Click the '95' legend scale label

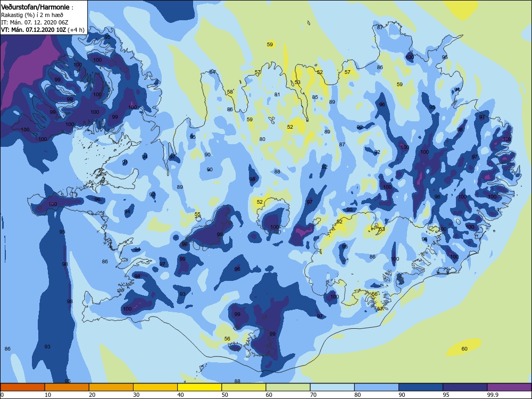tap(446, 395)
